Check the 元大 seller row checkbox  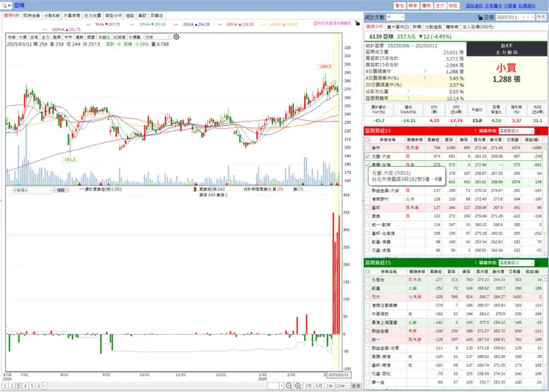click(367, 296)
